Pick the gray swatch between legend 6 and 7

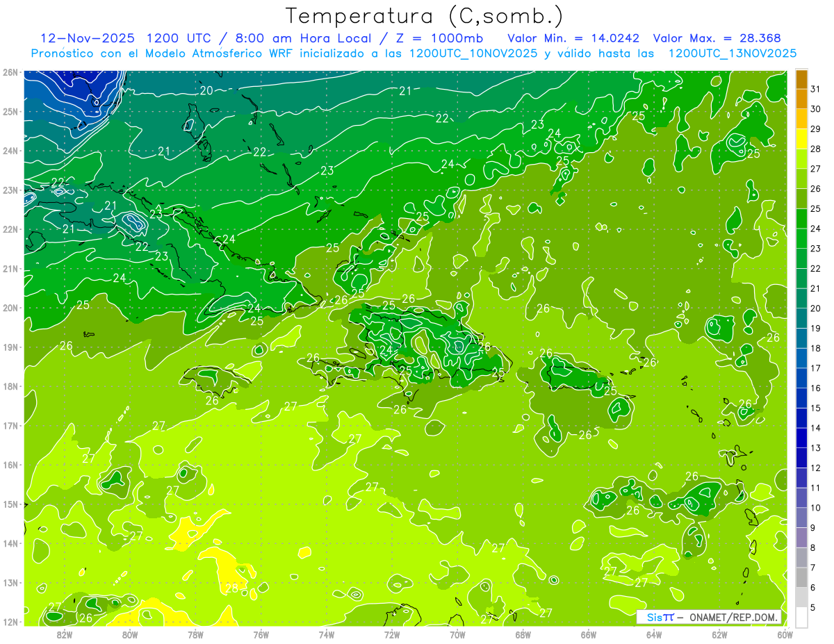[801, 577]
